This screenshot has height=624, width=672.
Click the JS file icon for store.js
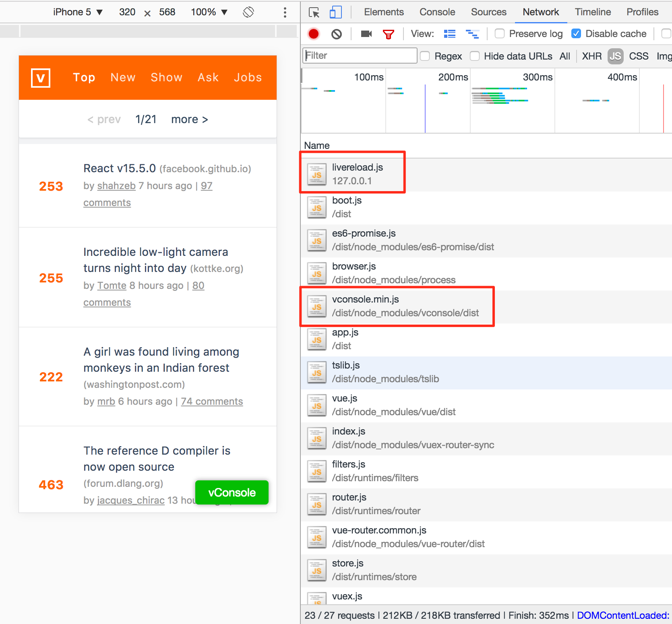tap(317, 570)
